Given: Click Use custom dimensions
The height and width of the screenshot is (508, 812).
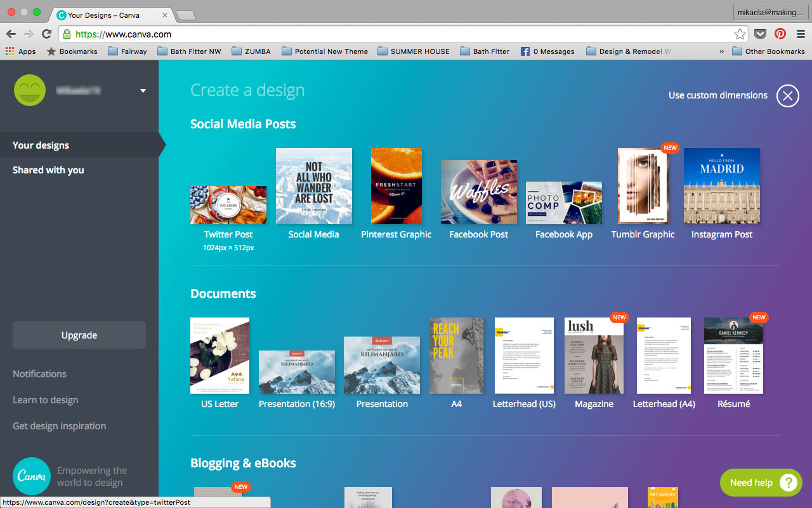Looking at the screenshot, I should point(718,95).
